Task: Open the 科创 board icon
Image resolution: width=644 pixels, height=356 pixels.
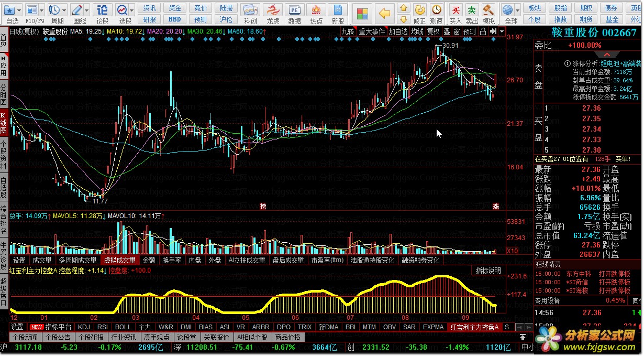Action: (x=250, y=9)
